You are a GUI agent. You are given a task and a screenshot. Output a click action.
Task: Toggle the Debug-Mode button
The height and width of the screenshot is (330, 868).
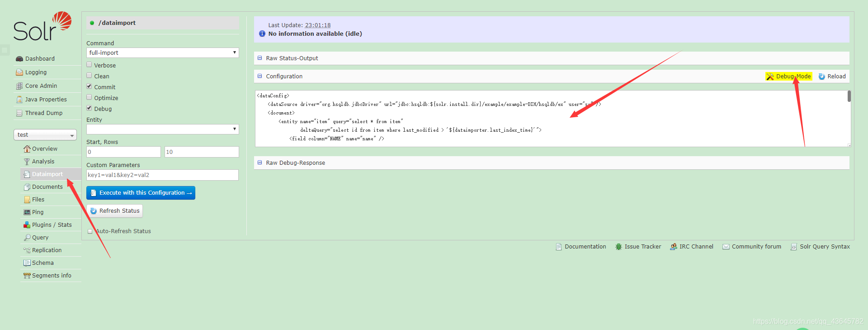(789, 77)
